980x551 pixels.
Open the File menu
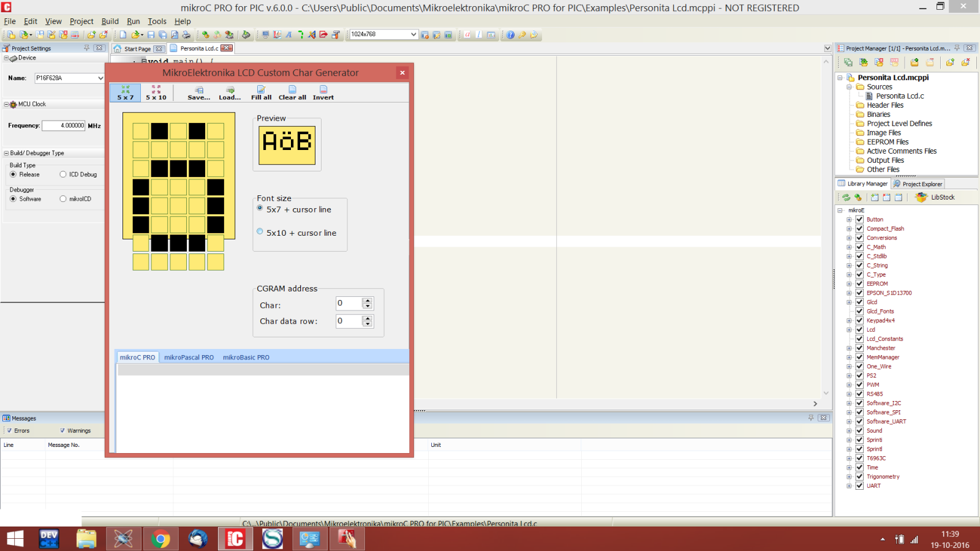(x=10, y=21)
